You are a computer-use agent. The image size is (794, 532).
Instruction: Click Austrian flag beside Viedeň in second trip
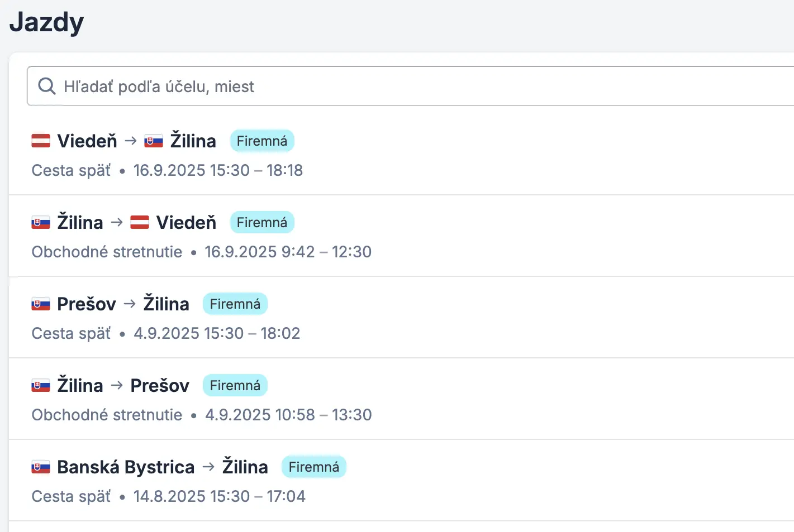(140, 222)
